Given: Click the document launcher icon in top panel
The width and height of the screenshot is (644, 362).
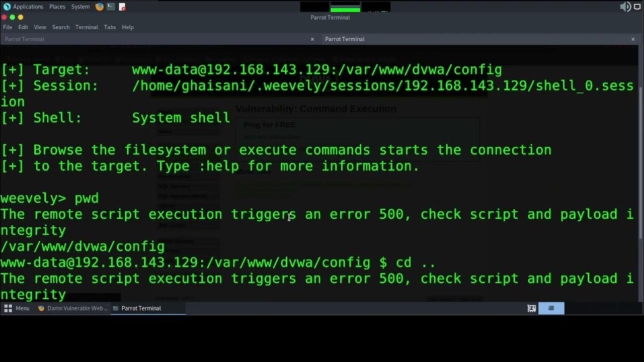Looking at the screenshot, I should pos(122,7).
